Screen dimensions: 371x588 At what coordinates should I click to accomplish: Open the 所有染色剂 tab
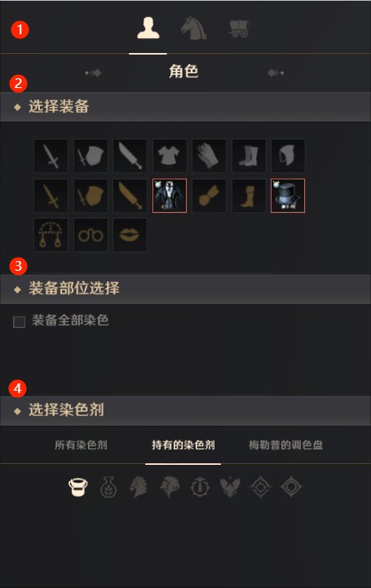(81, 445)
